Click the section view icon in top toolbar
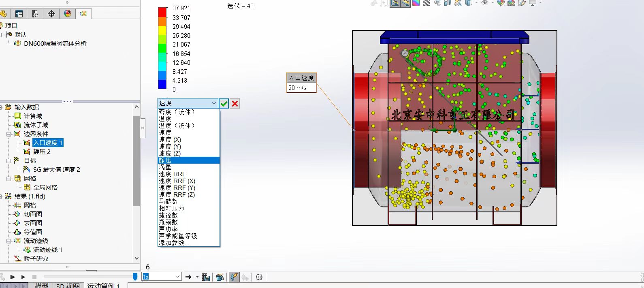The image size is (644, 288). [x=448, y=3]
